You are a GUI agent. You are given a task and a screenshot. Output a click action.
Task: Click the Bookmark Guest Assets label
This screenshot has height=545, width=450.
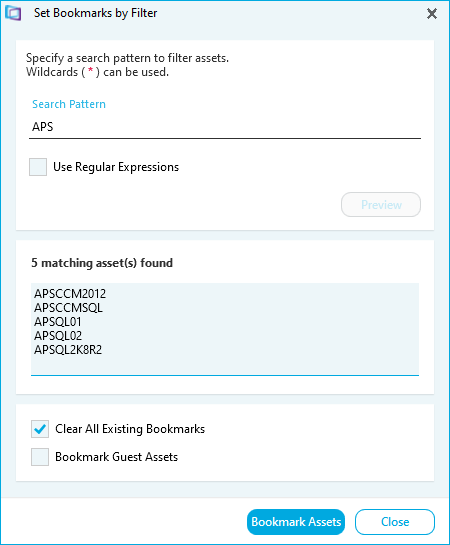(116, 457)
